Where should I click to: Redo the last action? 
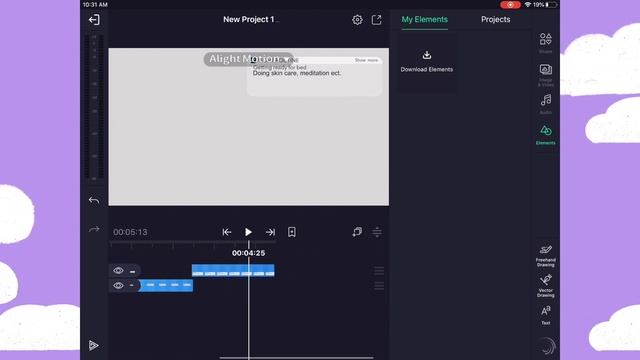(94, 229)
